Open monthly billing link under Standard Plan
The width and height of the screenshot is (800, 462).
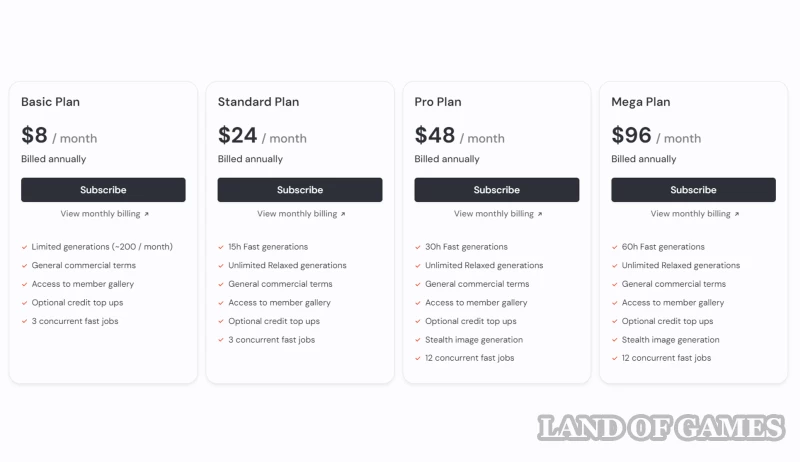[301, 214]
